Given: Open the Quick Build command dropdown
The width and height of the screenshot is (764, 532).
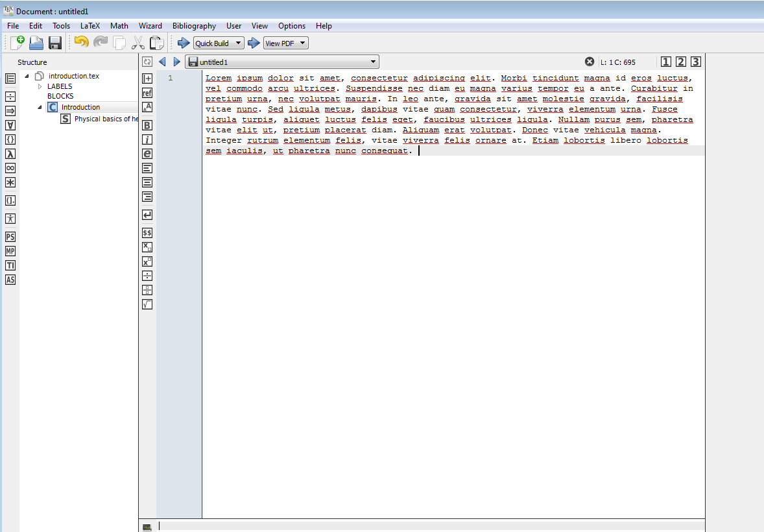Looking at the screenshot, I should point(219,43).
